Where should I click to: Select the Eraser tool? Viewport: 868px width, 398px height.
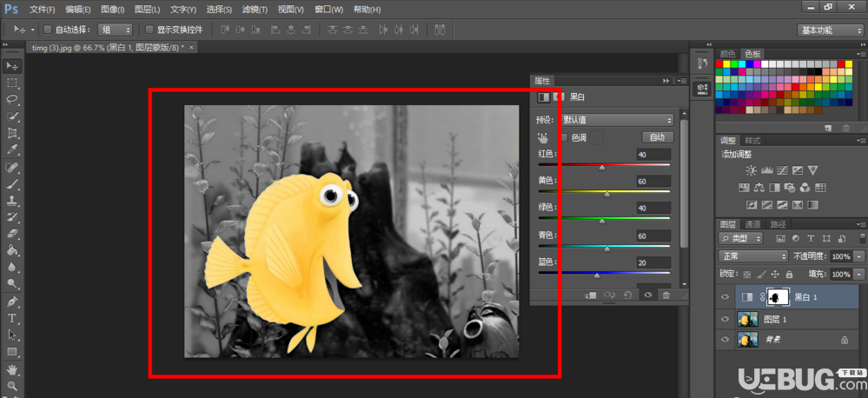coord(11,234)
